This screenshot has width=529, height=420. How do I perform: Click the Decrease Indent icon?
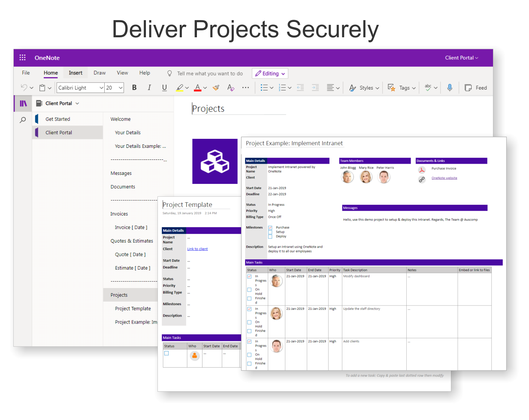click(x=300, y=87)
